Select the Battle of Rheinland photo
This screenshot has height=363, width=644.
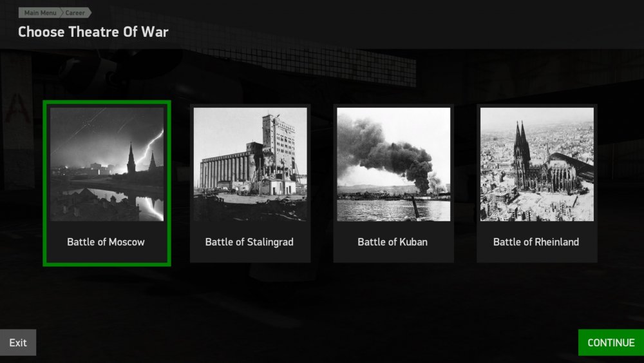pyautogui.click(x=537, y=164)
